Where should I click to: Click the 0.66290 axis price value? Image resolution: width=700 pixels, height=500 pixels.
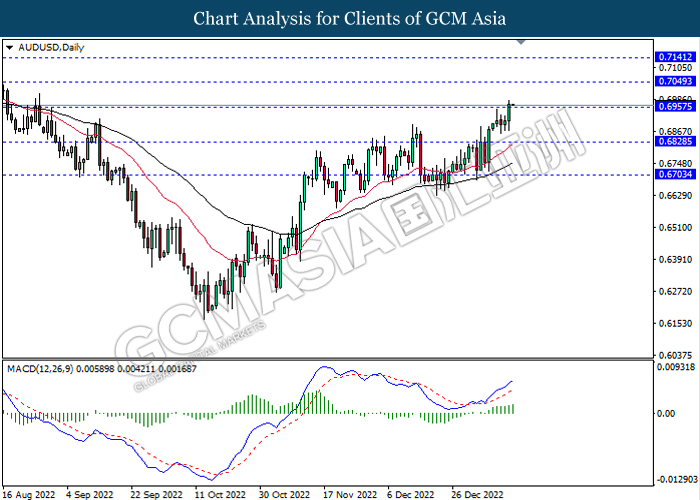pyautogui.click(x=675, y=196)
